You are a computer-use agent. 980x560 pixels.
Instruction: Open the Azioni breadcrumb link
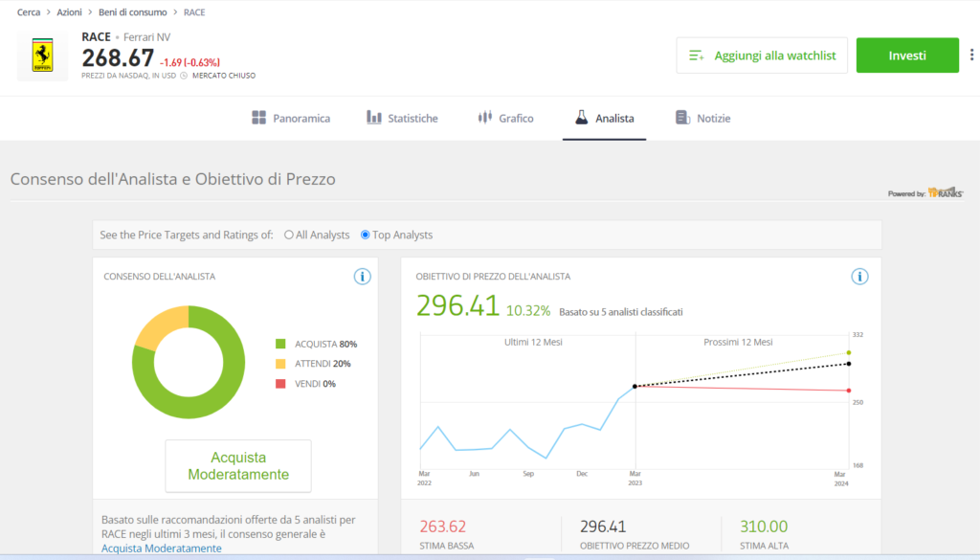69,11
